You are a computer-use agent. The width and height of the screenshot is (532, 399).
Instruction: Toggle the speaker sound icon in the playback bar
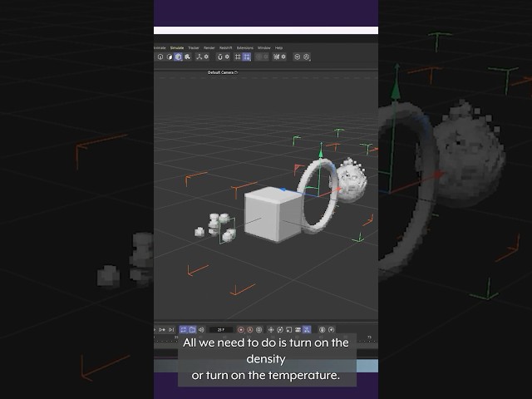201,330
